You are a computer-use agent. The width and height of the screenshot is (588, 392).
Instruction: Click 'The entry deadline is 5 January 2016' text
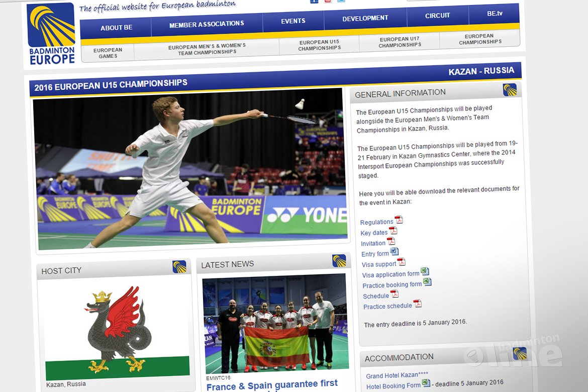click(x=416, y=323)
